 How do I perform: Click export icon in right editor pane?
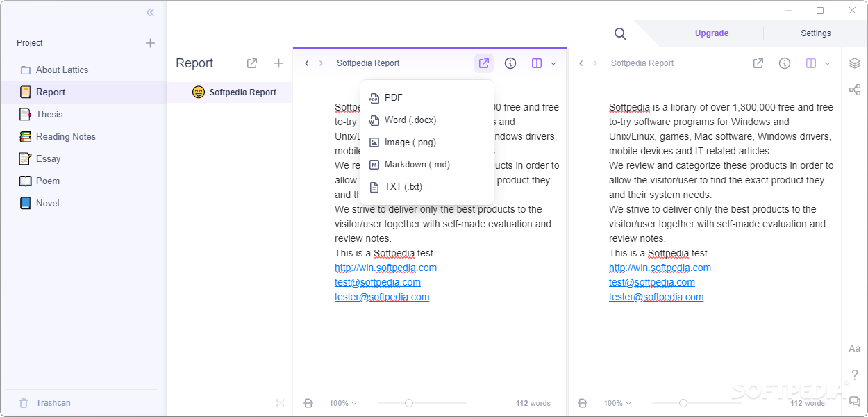(758, 63)
